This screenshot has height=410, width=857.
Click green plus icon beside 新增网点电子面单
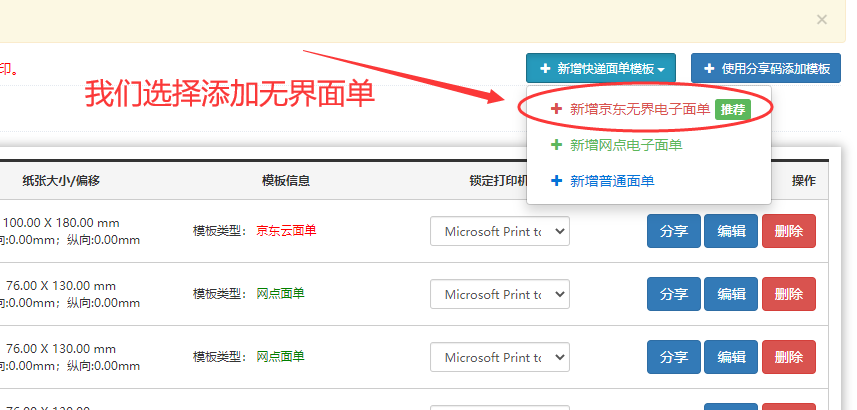point(556,145)
